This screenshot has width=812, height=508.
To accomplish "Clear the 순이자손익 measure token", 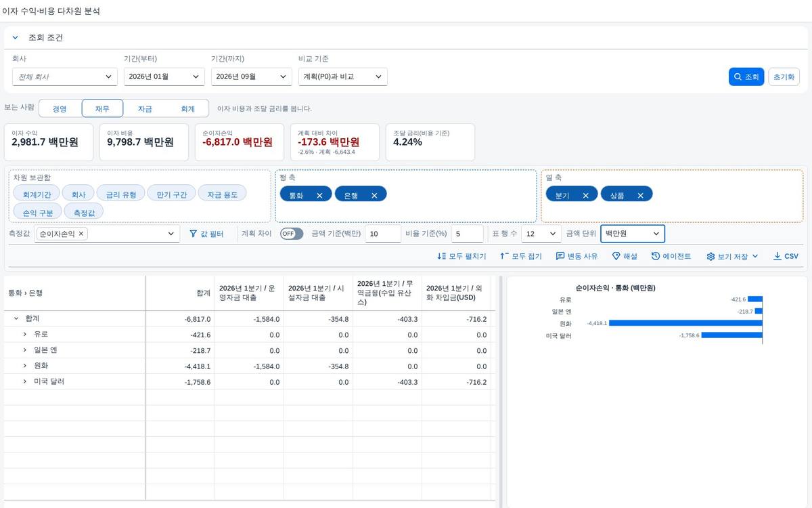I will point(81,234).
